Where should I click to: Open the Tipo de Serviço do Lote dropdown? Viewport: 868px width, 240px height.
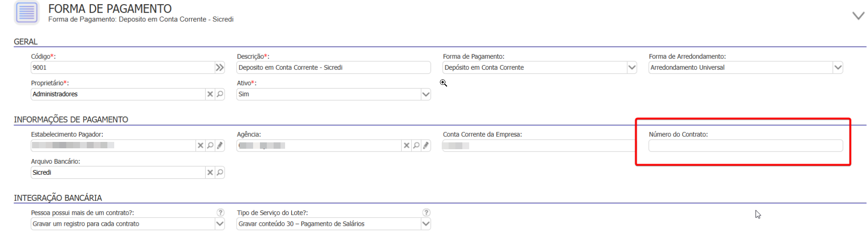click(x=426, y=224)
